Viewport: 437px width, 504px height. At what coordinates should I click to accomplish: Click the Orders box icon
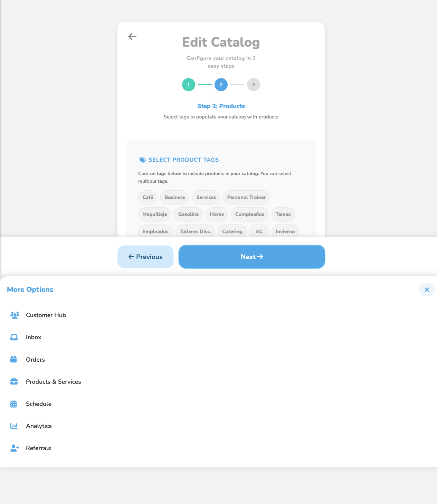(14, 359)
